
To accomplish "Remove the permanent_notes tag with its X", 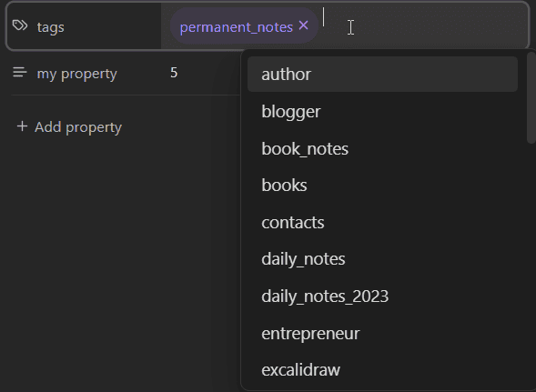I will [304, 25].
